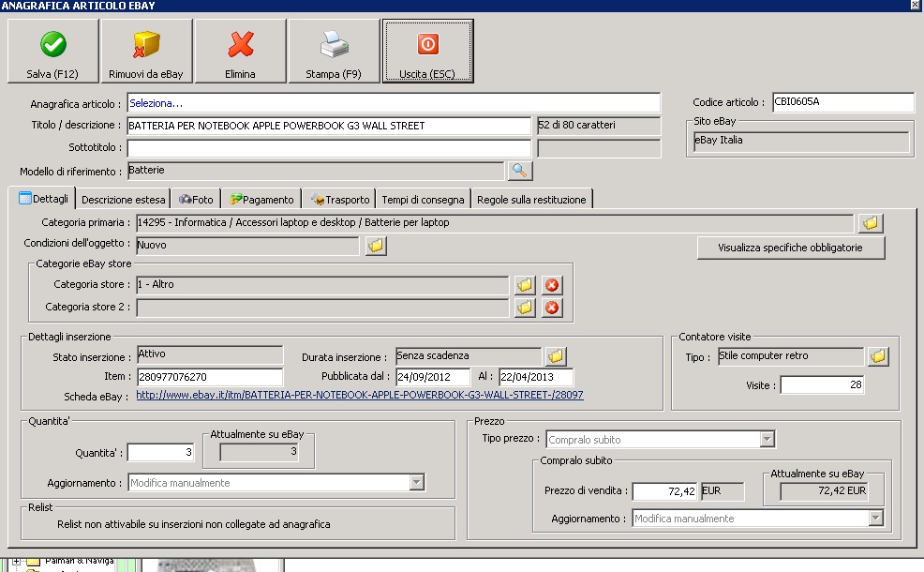Open folder picker for Condizioni dell'oggetto
The height and width of the screenshot is (572, 924).
click(376, 246)
